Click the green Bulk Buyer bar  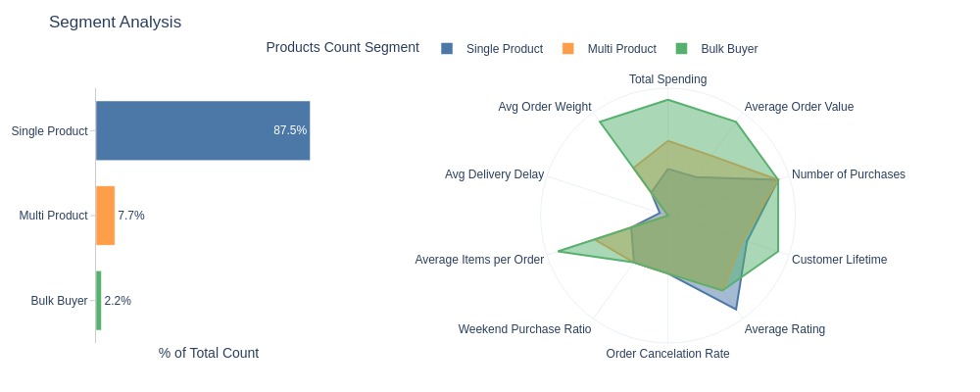[x=99, y=301]
